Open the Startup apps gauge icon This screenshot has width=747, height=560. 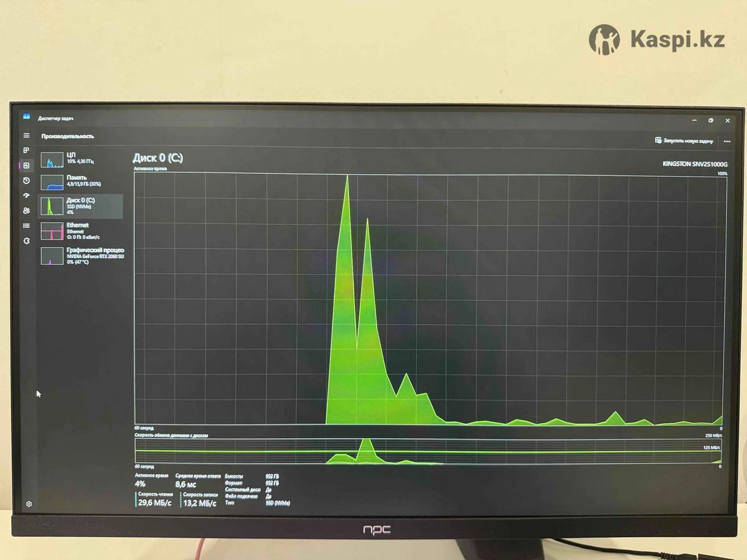coord(26,195)
